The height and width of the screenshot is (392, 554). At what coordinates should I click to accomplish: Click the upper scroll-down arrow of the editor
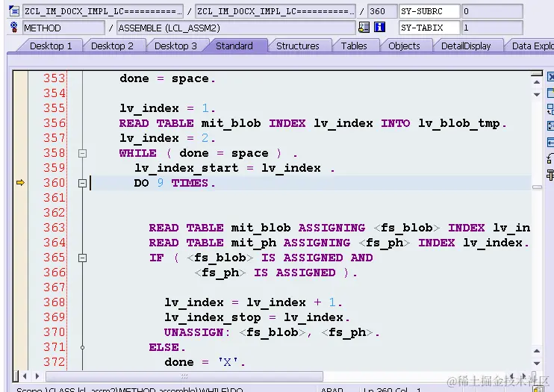(537, 94)
